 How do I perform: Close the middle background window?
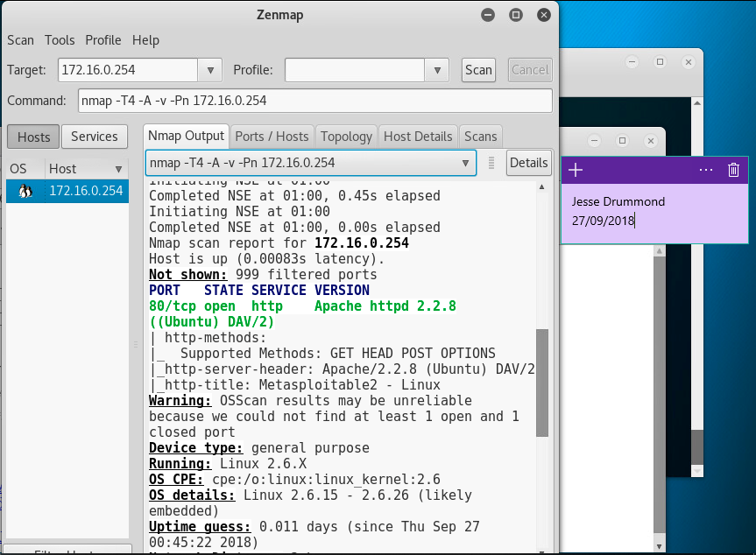[x=651, y=141]
